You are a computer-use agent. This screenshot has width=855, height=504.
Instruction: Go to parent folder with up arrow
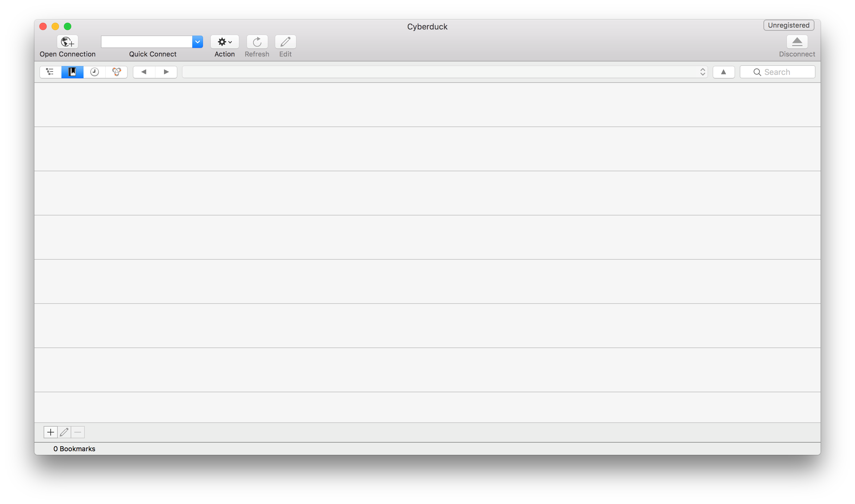tap(724, 72)
